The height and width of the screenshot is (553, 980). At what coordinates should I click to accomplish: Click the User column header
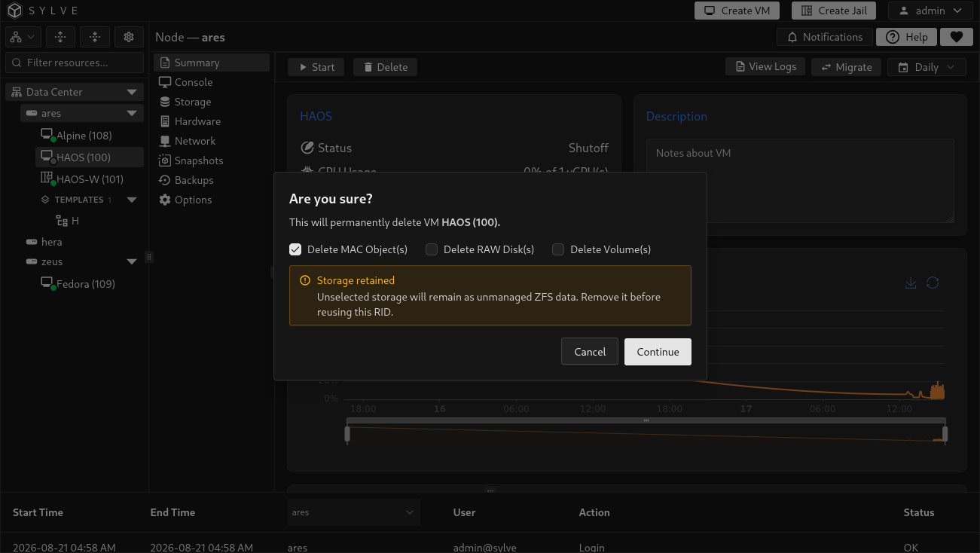tap(464, 512)
